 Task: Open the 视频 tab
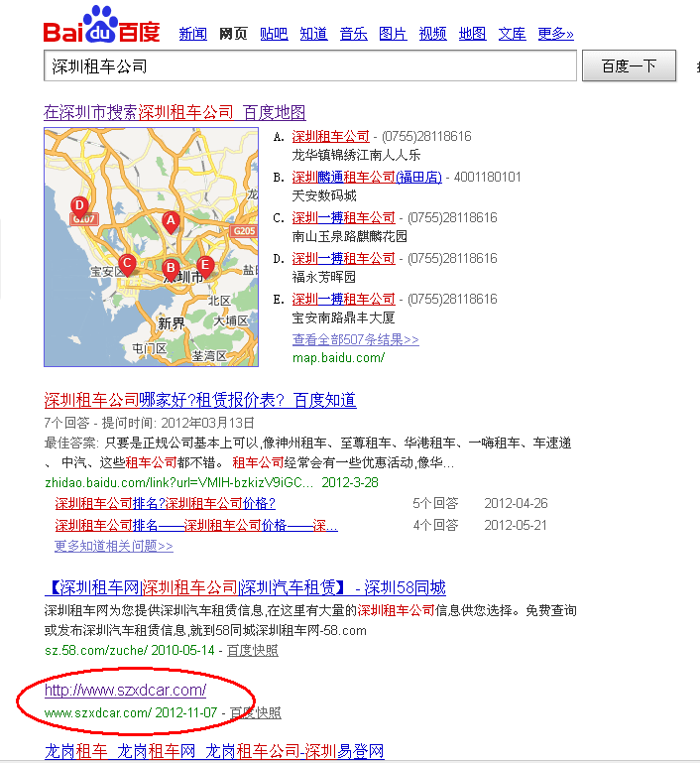(x=432, y=34)
